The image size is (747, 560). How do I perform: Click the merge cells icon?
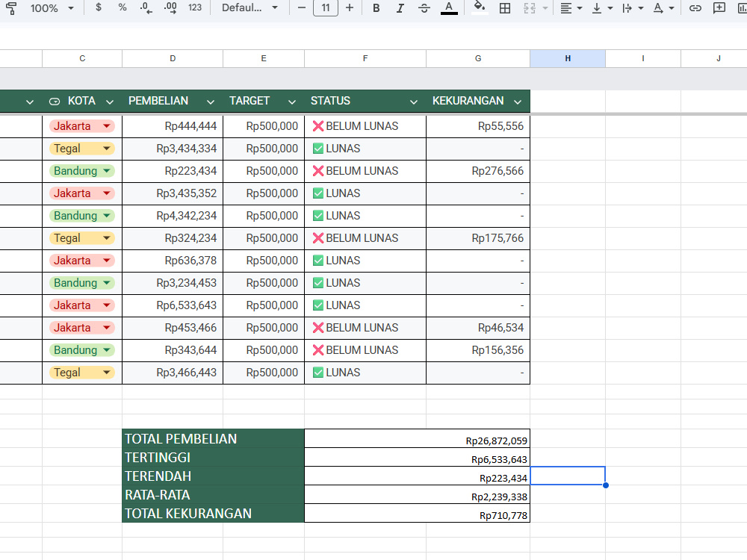(530, 7)
